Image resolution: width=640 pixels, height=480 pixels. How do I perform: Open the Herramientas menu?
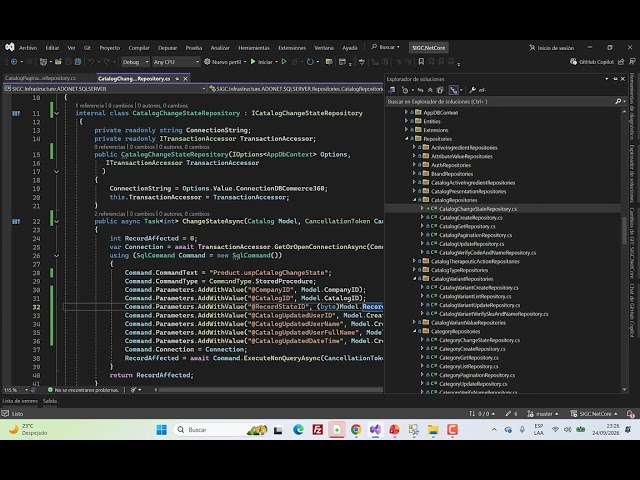(x=254, y=48)
